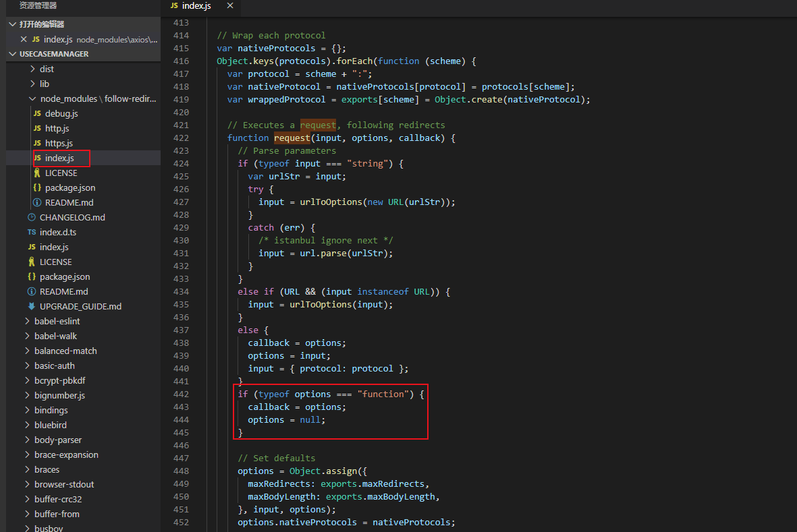Select index.js in the Open Editors list
Viewport: 797px width, 532px height.
(58, 38)
